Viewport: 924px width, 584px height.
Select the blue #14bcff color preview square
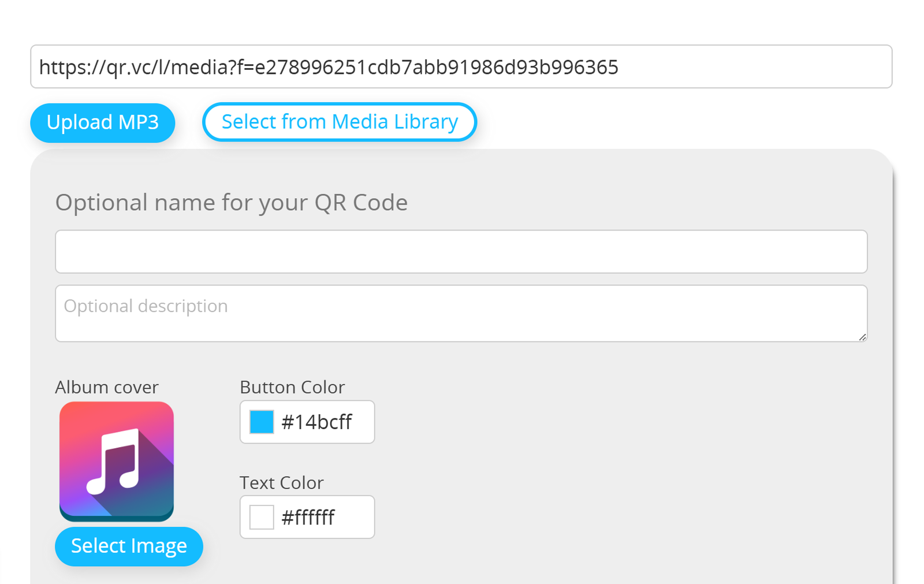click(x=261, y=422)
